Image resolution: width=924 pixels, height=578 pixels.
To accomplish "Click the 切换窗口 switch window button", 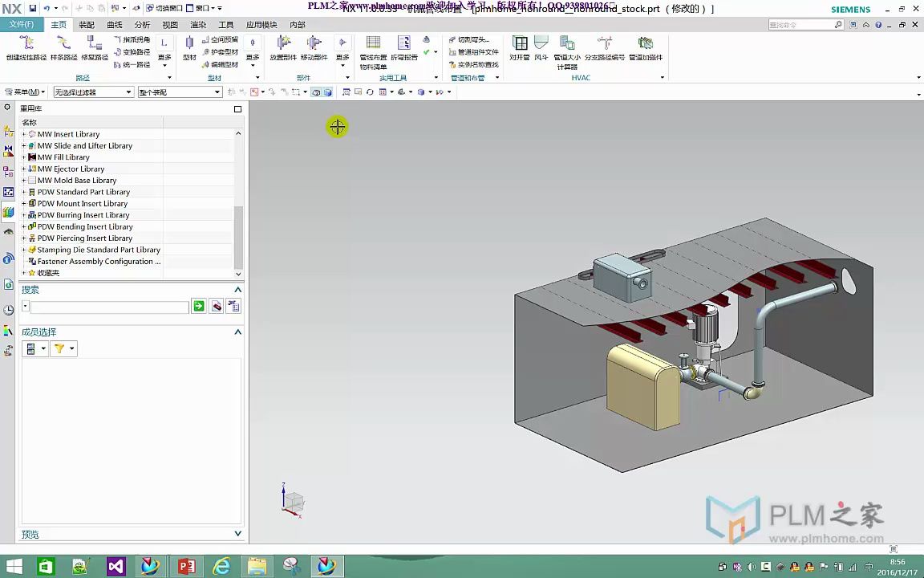I will (x=164, y=8).
